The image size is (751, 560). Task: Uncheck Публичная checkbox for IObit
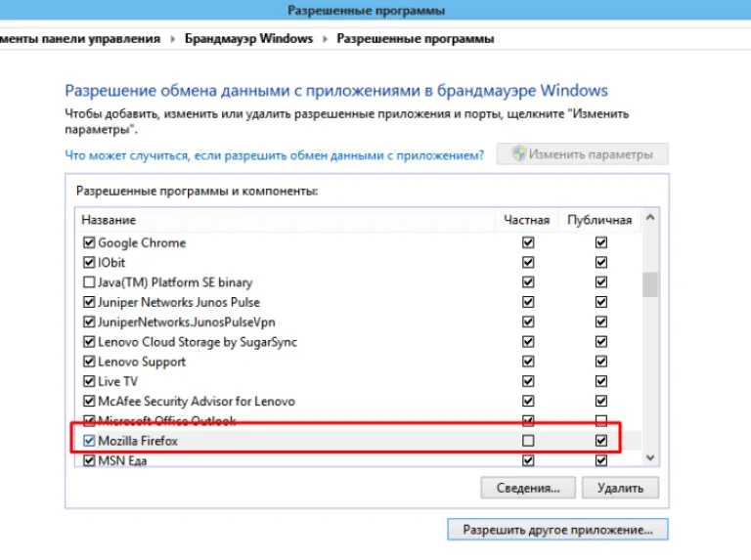(x=601, y=262)
